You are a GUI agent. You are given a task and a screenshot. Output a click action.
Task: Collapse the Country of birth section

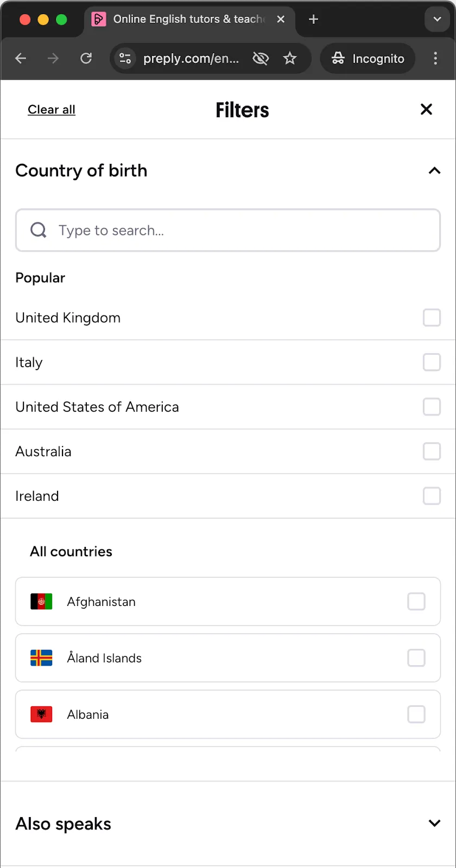pos(434,171)
